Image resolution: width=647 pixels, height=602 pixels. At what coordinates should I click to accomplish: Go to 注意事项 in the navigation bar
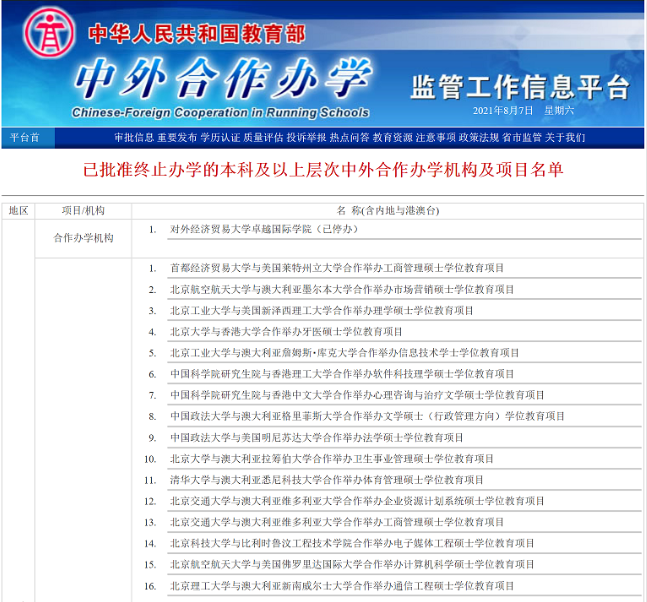pyautogui.click(x=435, y=137)
